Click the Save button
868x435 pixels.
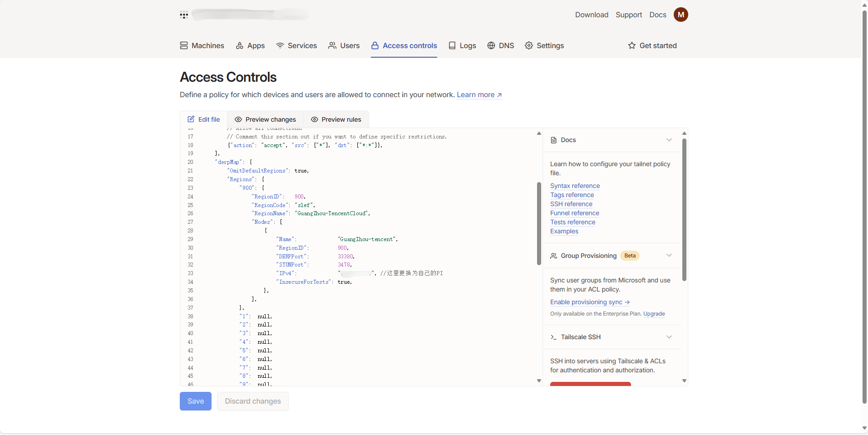pyautogui.click(x=196, y=401)
